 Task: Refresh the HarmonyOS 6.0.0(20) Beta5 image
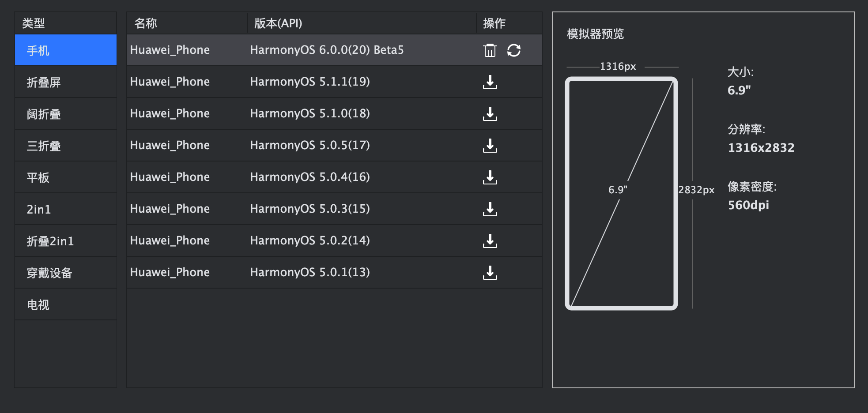(514, 50)
